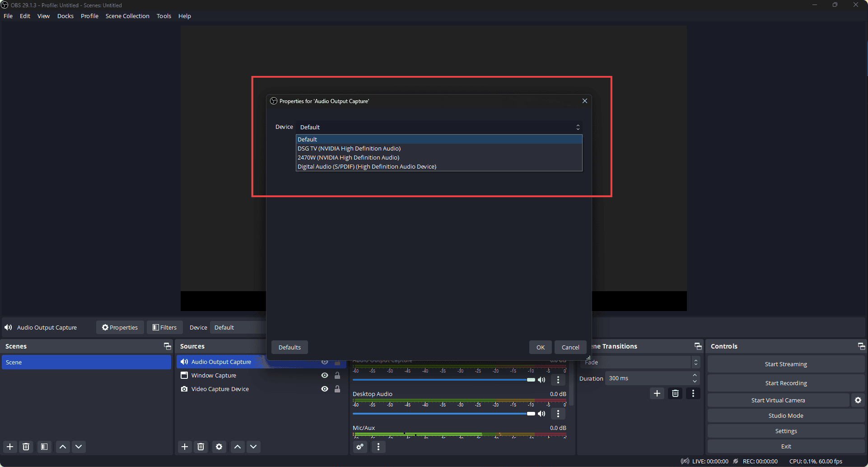Click the Duration 300 ms field

click(648, 378)
